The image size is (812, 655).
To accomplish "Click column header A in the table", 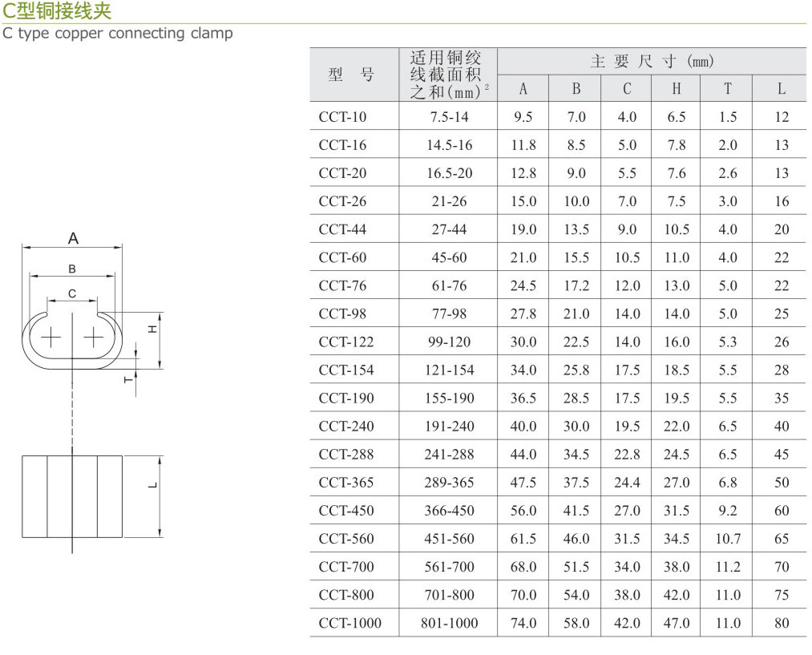I will coord(523,89).
